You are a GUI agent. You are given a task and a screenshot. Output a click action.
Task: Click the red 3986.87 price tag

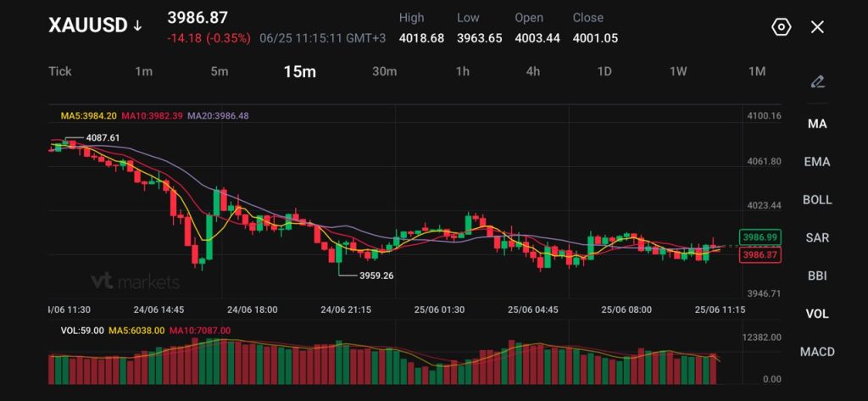pos(759,255)
